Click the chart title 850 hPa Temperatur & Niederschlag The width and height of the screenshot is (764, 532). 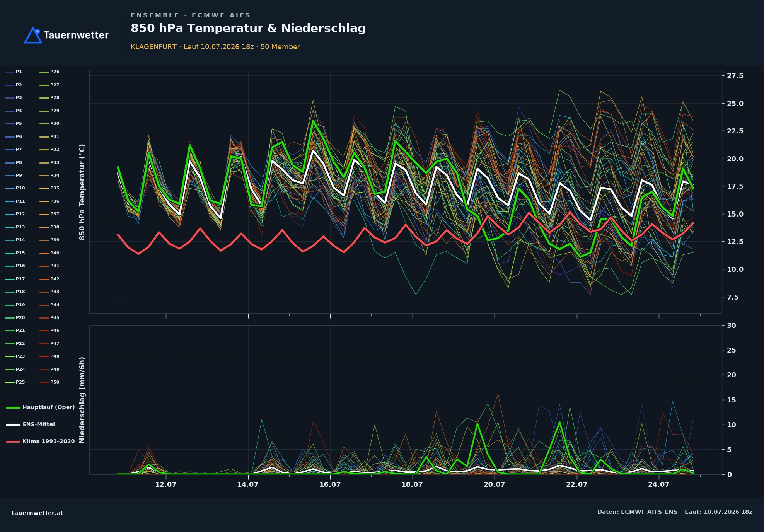tap(248, 28)
